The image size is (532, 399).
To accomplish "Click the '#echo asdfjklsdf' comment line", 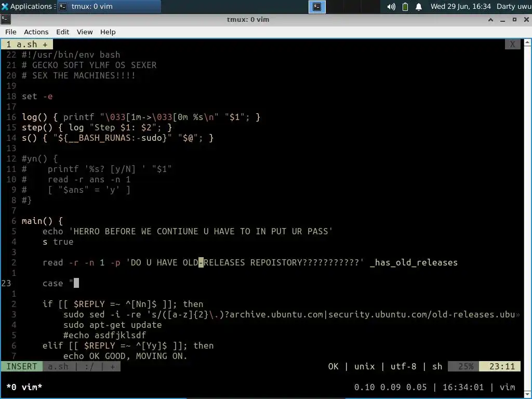I will coord(105,335).
